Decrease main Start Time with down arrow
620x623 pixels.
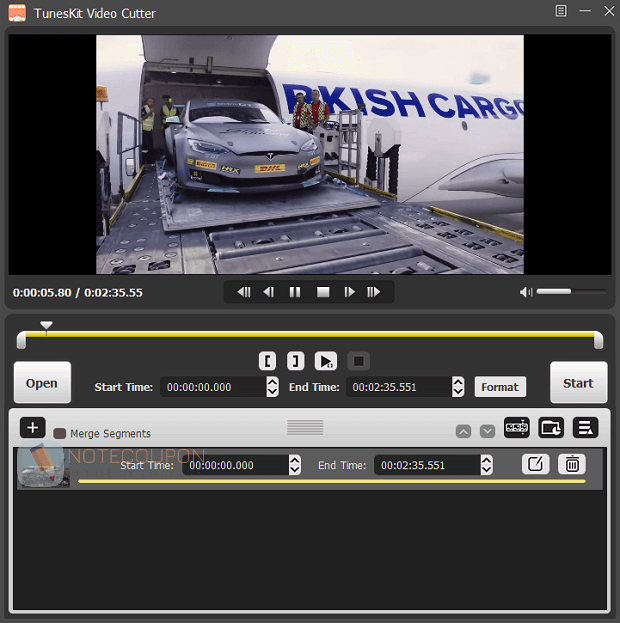[272, 392]
